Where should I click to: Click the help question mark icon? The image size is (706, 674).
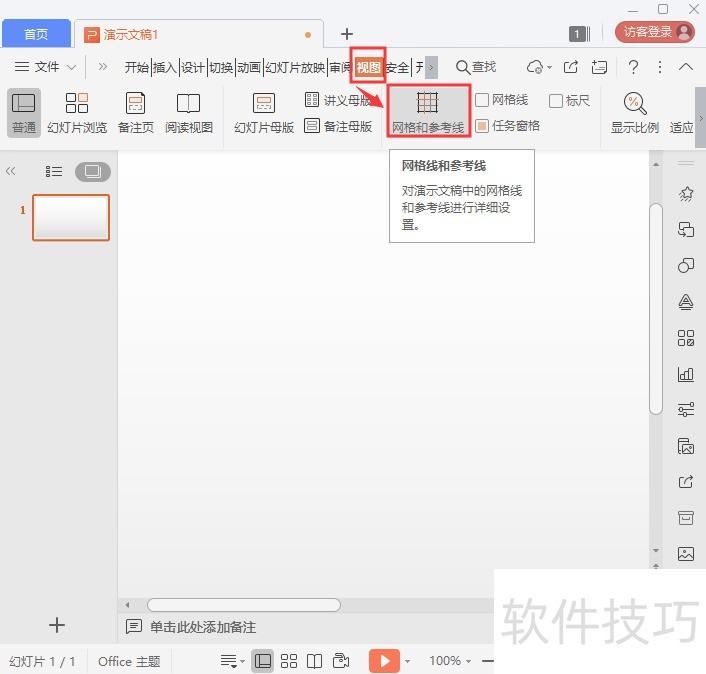633,67
